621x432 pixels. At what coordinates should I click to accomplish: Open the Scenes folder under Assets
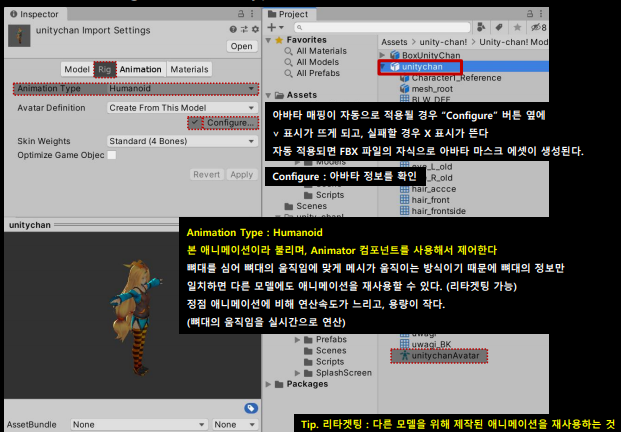tap(311, 206)
